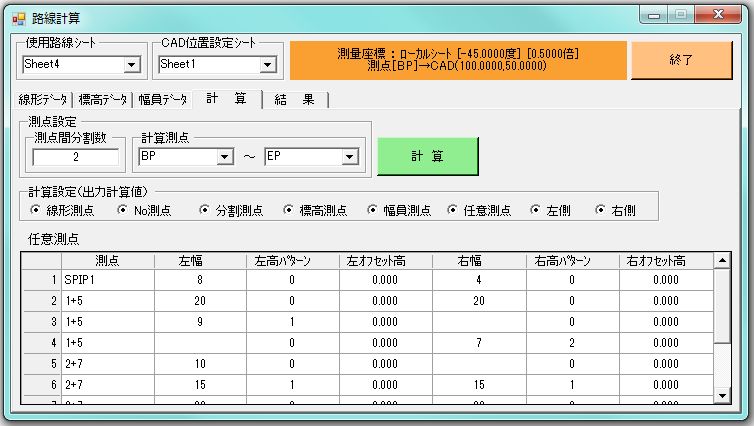This screenshot has width=754, height=426.
Task: Expand the CAD位置設定シート dropdown
Action: 267,65
